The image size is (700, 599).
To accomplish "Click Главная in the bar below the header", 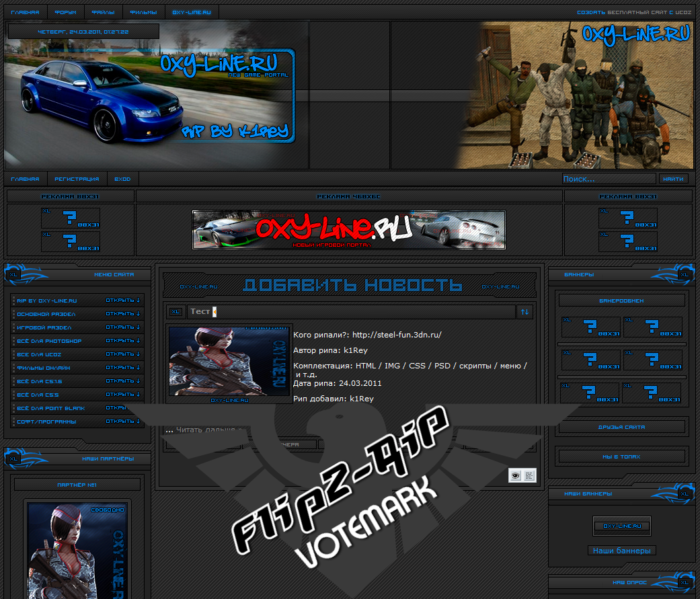I will pyautogui.click(x=25, y=179).
